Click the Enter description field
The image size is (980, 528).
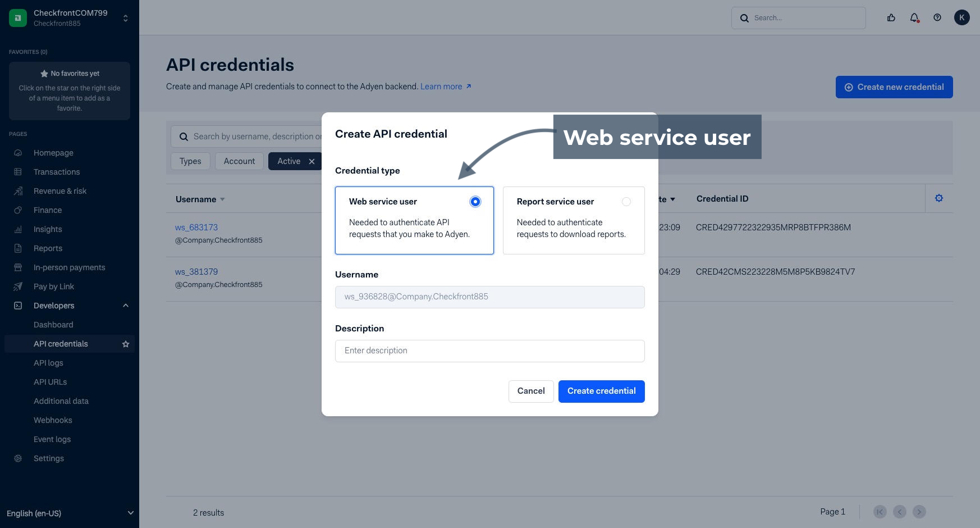(490, 351)
